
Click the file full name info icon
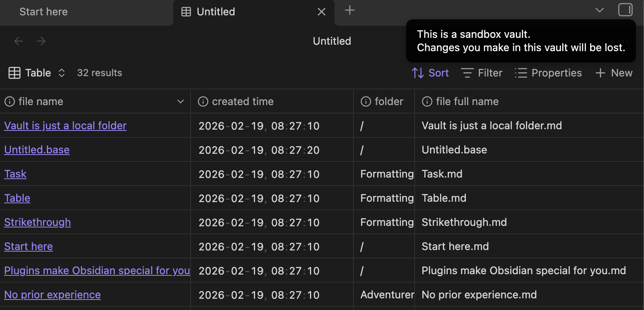tap(427, 101)
